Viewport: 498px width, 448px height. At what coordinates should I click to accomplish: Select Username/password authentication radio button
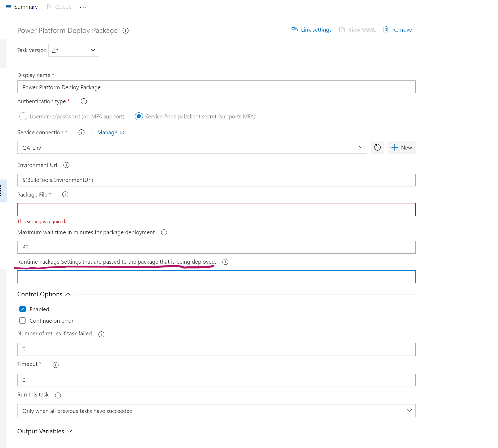click(x=23, y=116)
